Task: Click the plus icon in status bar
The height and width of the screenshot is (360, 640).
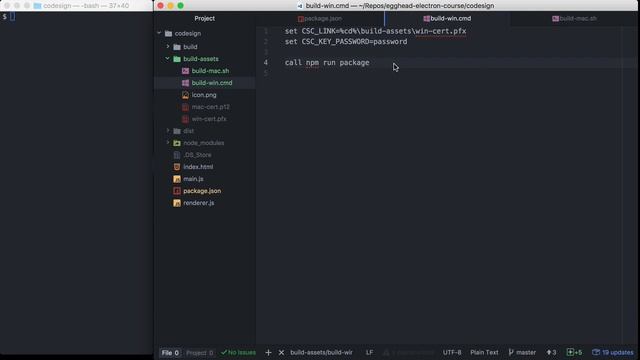Action: [268, 353]
